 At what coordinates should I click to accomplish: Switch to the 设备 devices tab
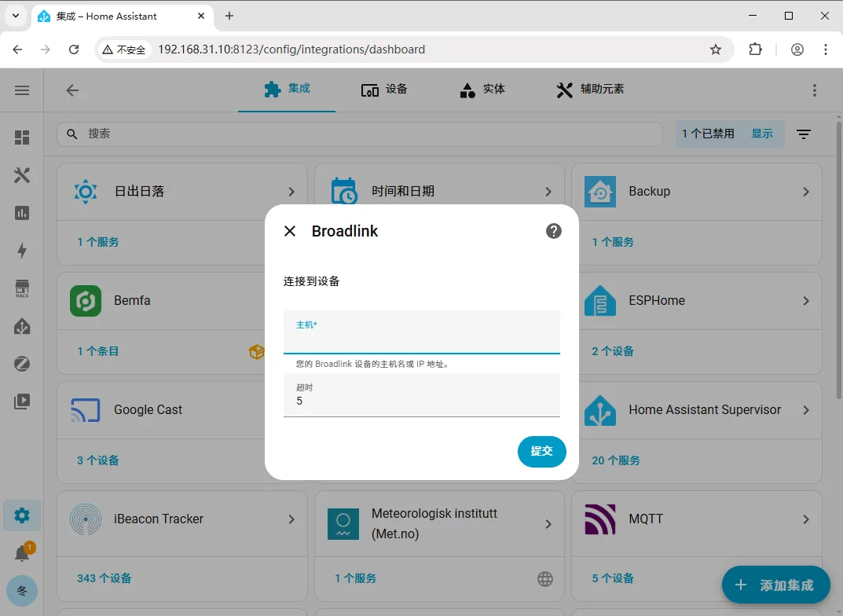(x=384, y=90)
